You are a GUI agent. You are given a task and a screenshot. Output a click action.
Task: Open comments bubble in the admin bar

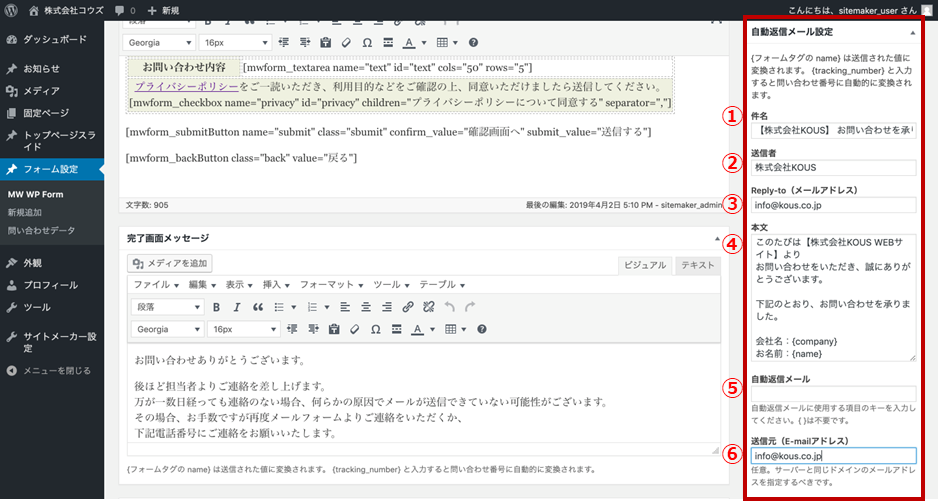coord(124,9)
